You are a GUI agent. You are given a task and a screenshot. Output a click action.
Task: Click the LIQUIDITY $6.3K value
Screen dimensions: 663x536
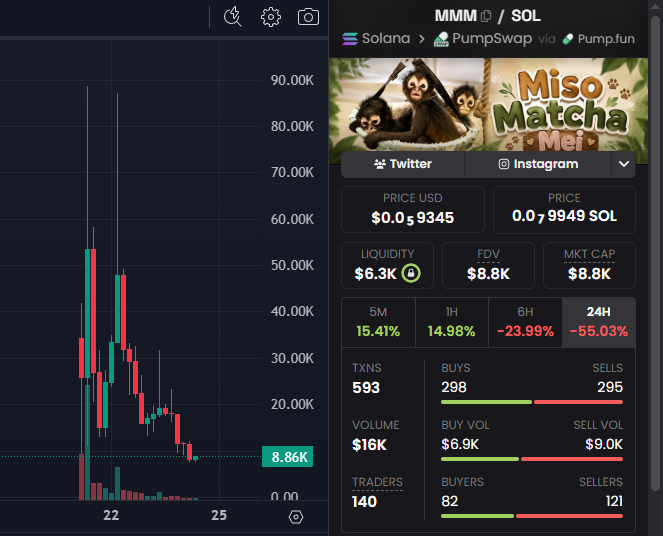click(x=375, y=274)
